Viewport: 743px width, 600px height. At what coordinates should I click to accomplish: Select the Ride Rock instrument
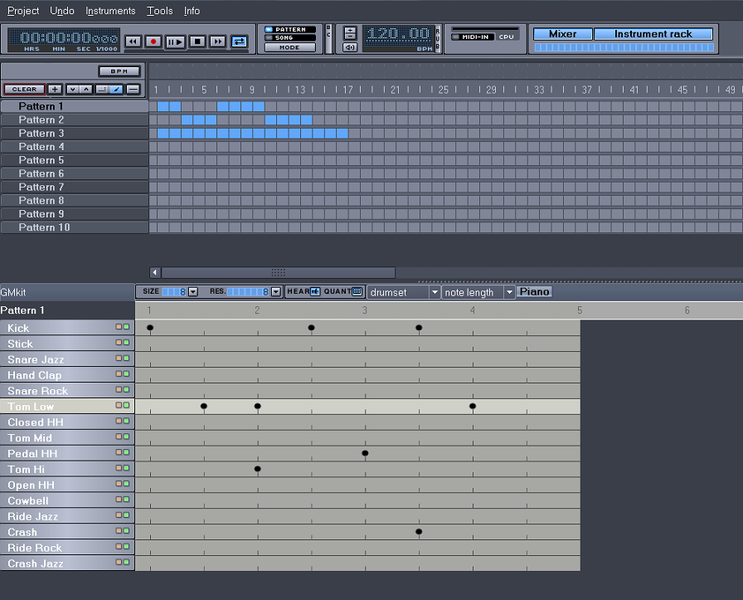(67, 547)
